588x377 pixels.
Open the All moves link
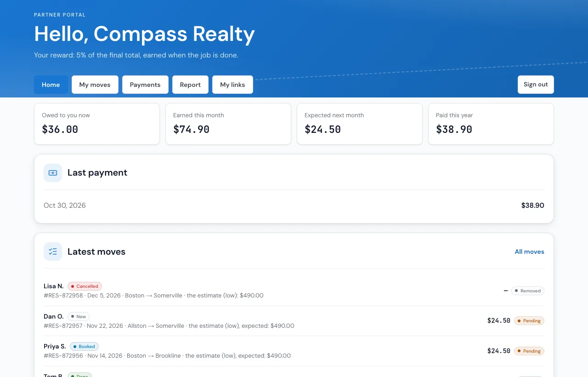pyautogui.click(x=529, y=251)
